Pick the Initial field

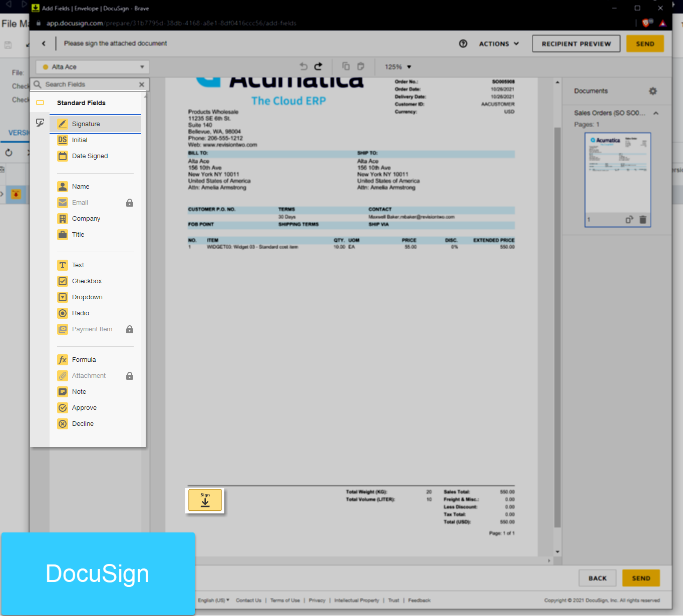(95, 140)
